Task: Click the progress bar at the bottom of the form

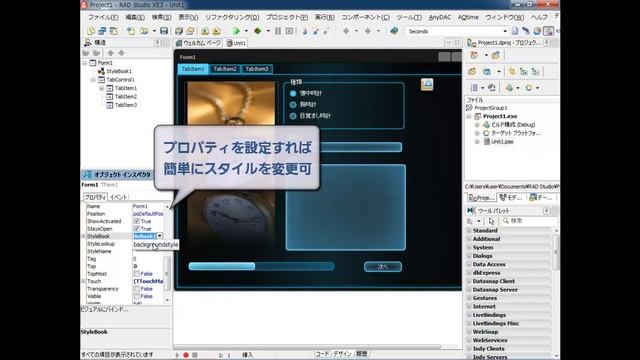Action: 262,267
